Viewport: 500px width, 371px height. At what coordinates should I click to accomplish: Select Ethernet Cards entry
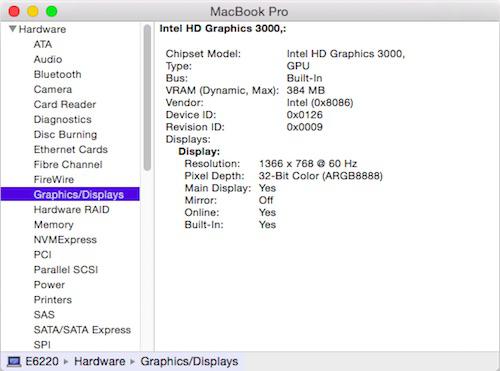click(x=71, y=149)
